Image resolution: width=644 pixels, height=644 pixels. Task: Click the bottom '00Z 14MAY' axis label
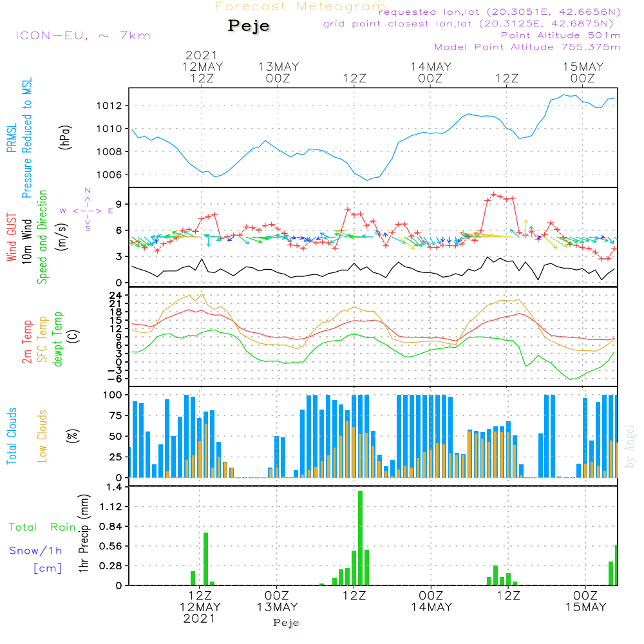[x=431, y=601]
